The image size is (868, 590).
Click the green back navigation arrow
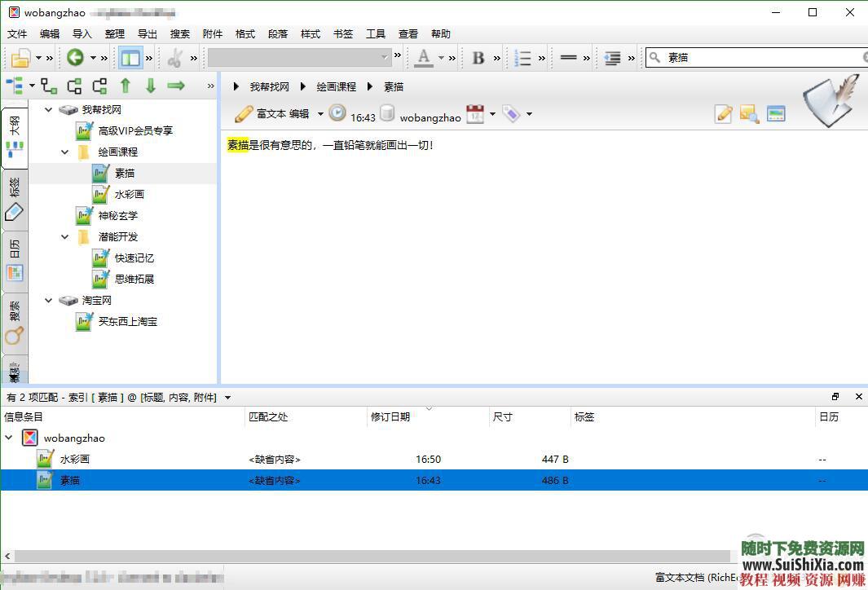pyautogui.click(x=75, y=58)
